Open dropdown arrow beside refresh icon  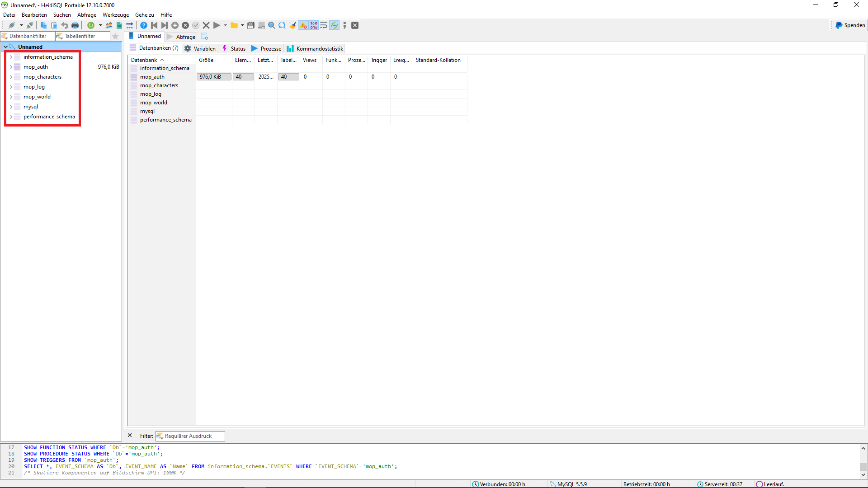click(100, 25)
